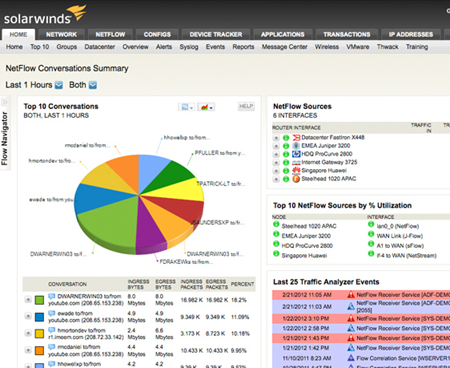This screenshot has height=368, width=450.
Task: Expand the HDQ ProCurve 2800 source row
Action: pos(276,154)
